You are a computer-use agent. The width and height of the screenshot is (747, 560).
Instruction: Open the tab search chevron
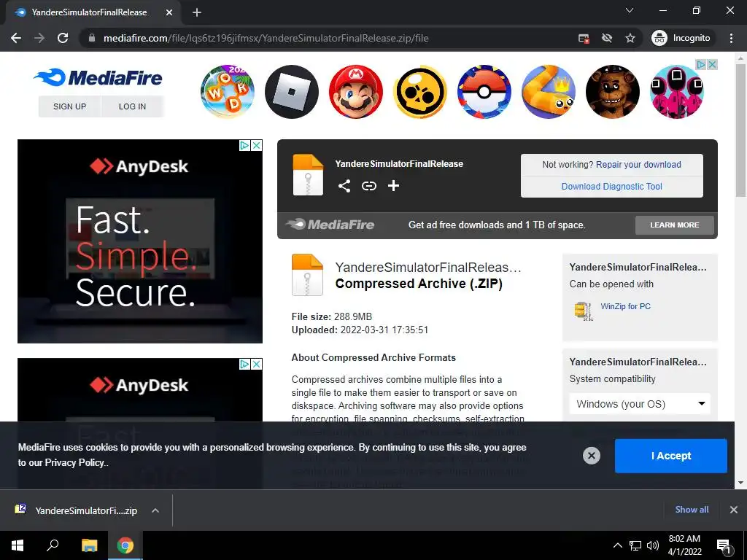[630, 10]
